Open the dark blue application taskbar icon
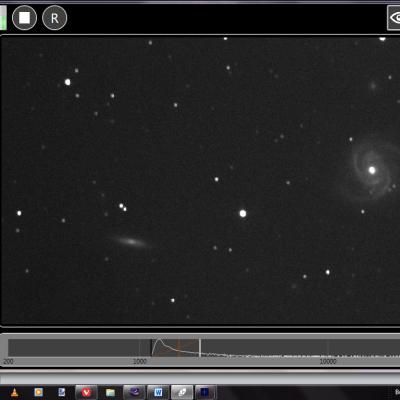 point(205,392)
